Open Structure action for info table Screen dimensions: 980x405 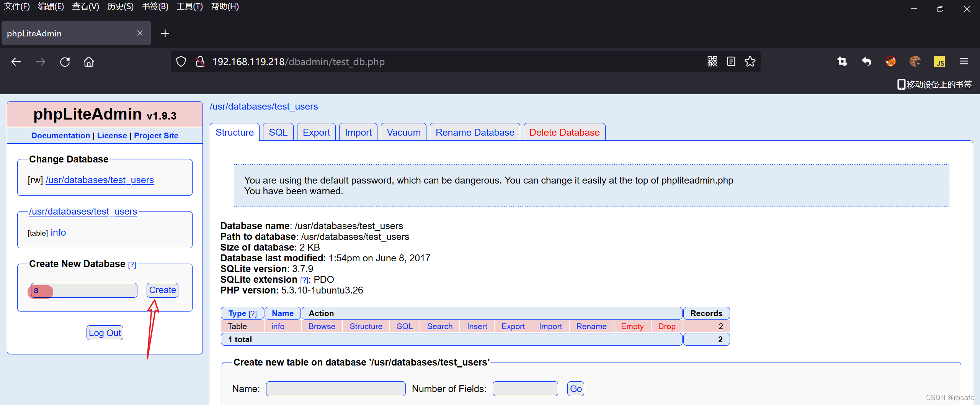366,326
